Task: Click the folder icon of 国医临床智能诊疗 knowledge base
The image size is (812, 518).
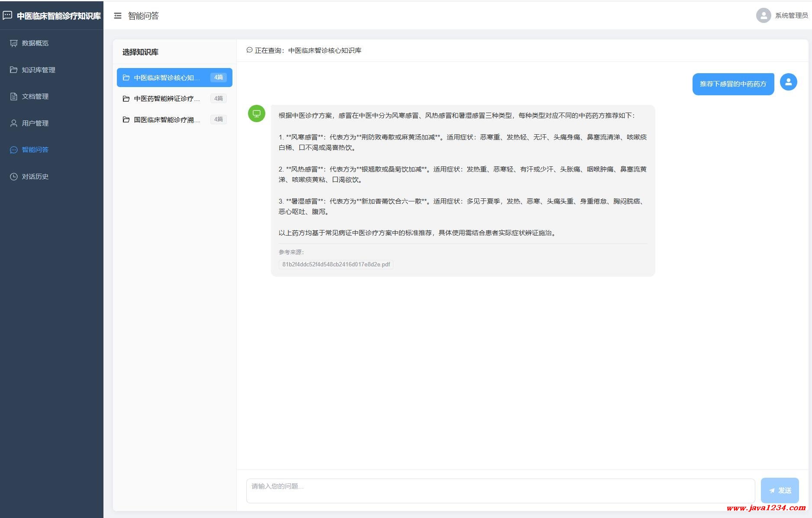Action: 126,120
